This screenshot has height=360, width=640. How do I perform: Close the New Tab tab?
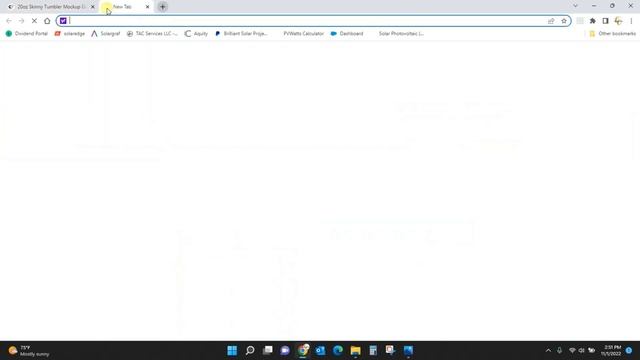[x=147, y=7]
